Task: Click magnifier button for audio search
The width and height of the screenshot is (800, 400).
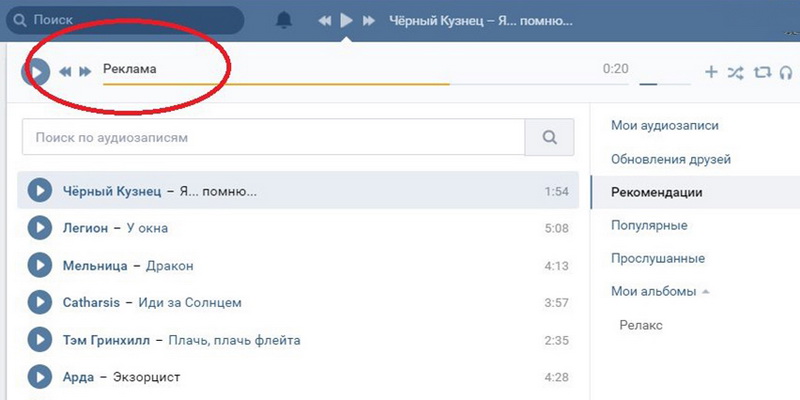Action: click(549, 137)
